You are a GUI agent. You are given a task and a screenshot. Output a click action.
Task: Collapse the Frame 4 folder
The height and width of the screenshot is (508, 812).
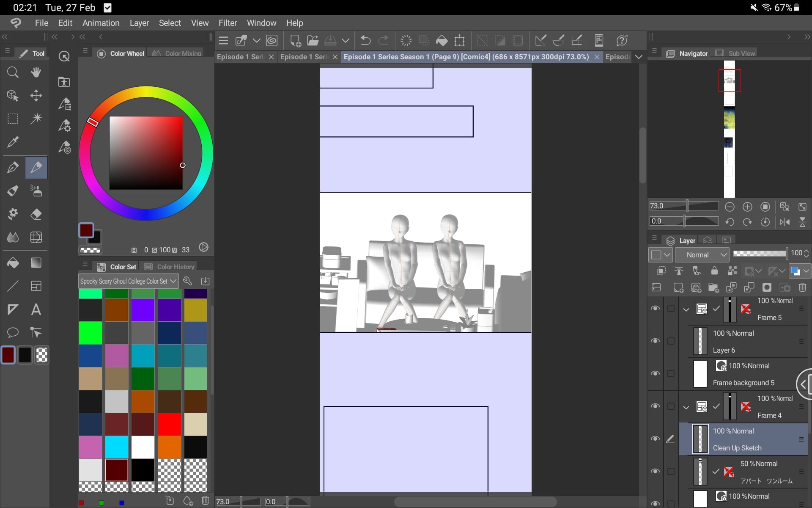(686, 407)
